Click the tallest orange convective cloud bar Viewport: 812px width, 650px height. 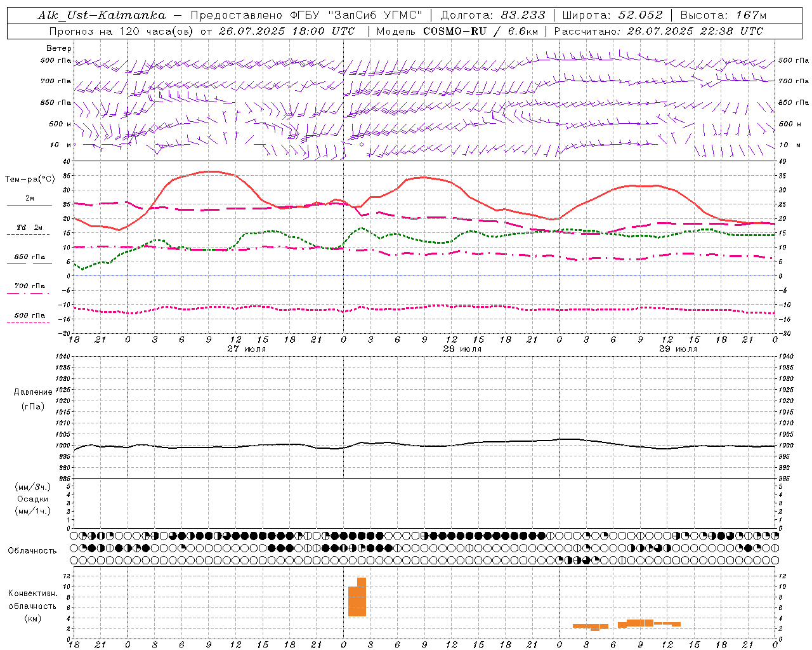click(x=362, y=597)
